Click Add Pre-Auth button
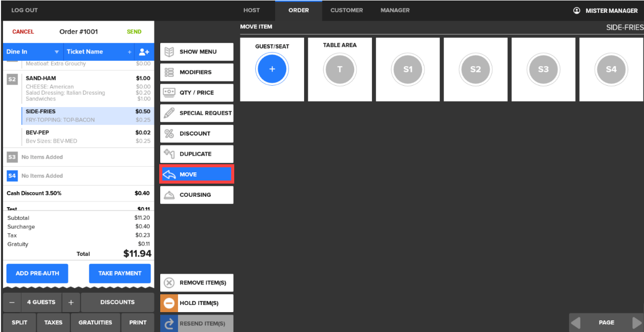This screenshot has width=644, height=332. pyautogui.click(x=37, y=273)
